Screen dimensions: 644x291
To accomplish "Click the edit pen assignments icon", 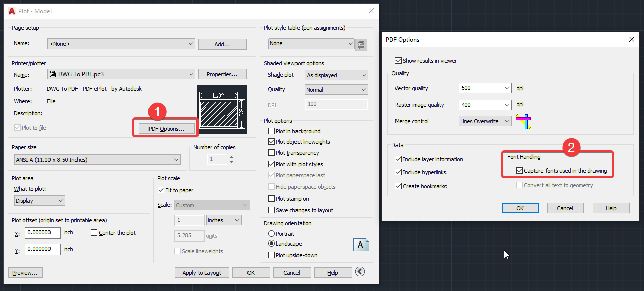I will point(361,44).
